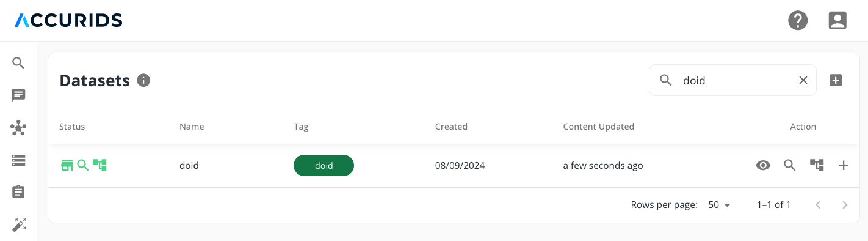Open the magic wand icon in the sidebar
The width and height of the screenshot is (868, 241).
click(x=18, y=224)
